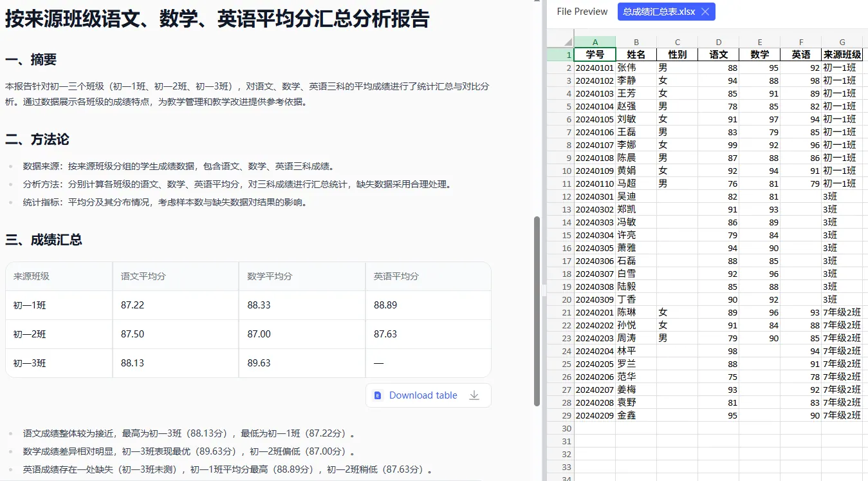Click the 三、成绩汇总 section heading
The image size is (868, 481).
[x=44, y=240]
